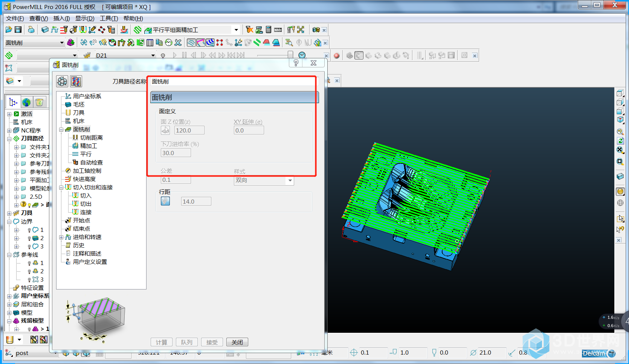The height and width of the screenshot is (364, 629).
Task: Open the 显示 menu
Action: click(x=85, y=18)
